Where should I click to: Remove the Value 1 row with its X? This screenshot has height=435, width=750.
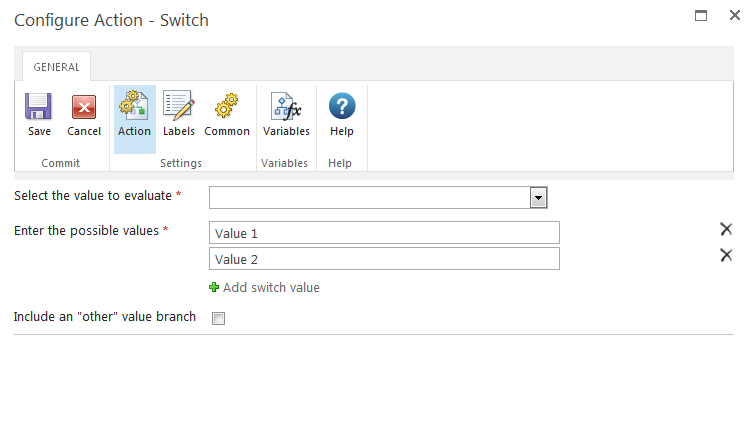coord(726,230)
